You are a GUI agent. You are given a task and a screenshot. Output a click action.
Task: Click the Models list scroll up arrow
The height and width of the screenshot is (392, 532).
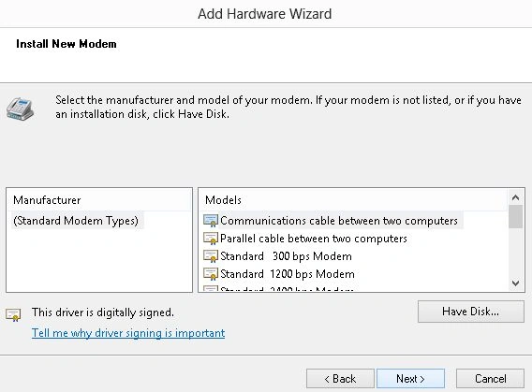click(x=515, y=197)
